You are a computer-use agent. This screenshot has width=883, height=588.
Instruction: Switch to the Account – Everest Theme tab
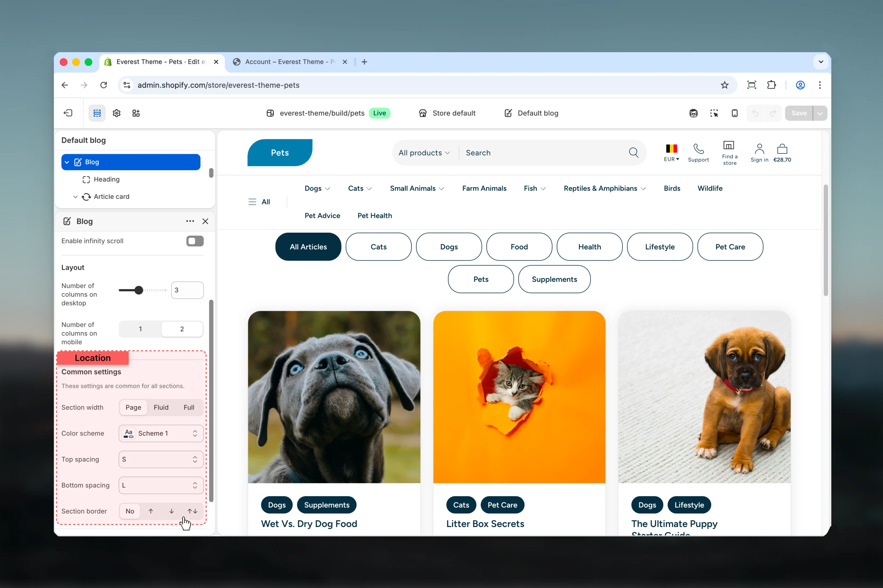point(290,62)
